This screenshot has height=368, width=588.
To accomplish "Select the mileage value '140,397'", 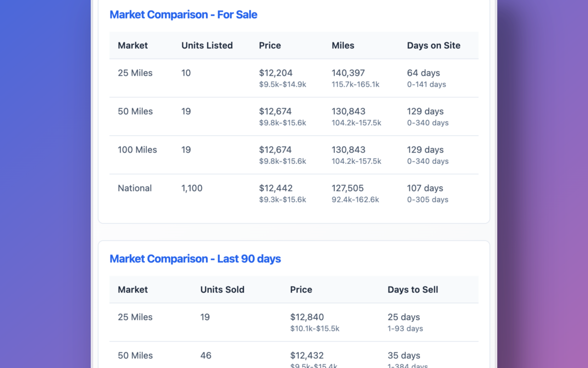I will [x=348, y=73].
